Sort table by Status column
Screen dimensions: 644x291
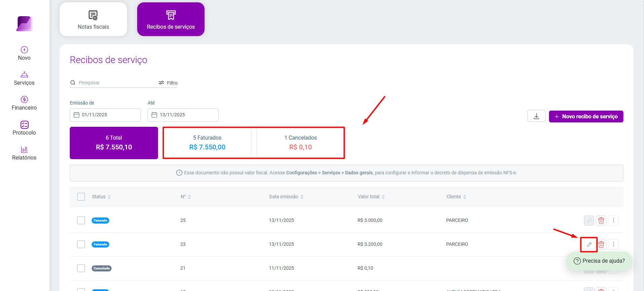point(101,197)
